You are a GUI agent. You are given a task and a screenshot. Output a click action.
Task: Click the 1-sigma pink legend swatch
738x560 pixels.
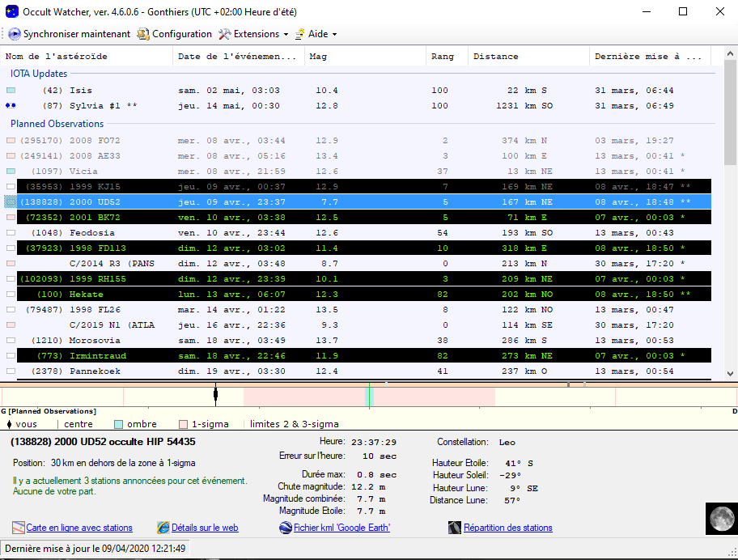click(184, 424)
